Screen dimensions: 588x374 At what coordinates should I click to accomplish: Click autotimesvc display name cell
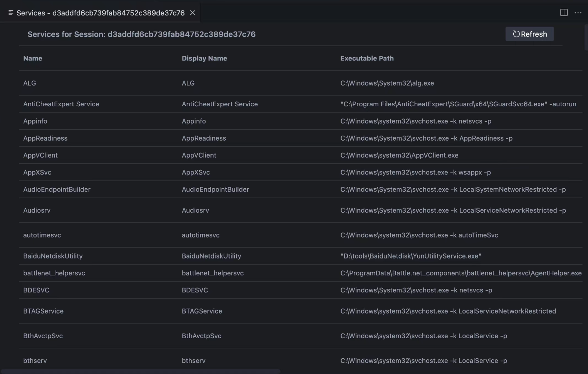[200, 235]
